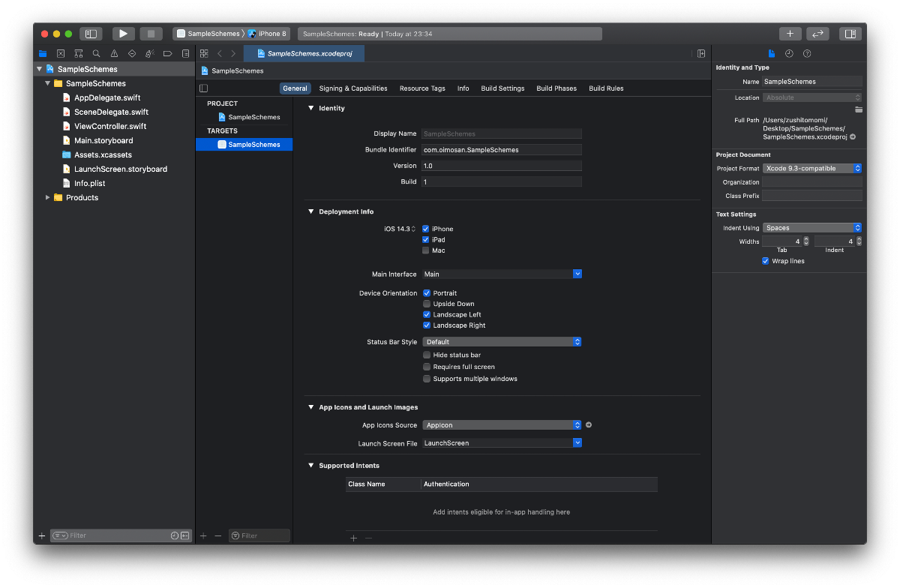Expand the Products folder
900x588 pixels.
[48, 197]
